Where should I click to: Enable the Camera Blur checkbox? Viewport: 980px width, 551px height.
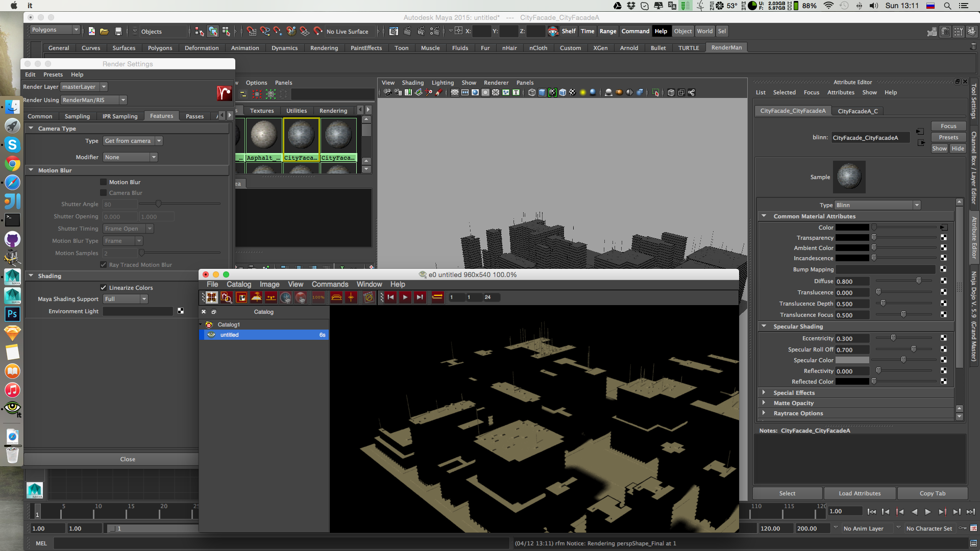(x=104, y=193)
